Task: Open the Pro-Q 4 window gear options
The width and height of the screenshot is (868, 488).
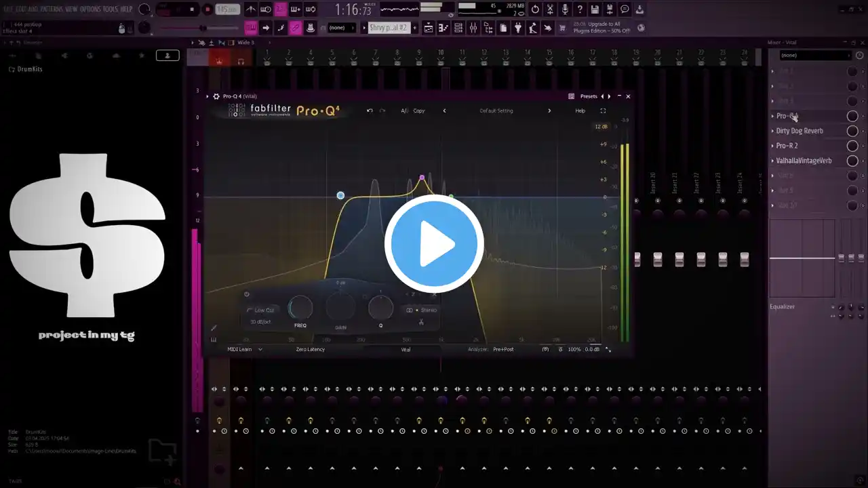Action: 216,96
